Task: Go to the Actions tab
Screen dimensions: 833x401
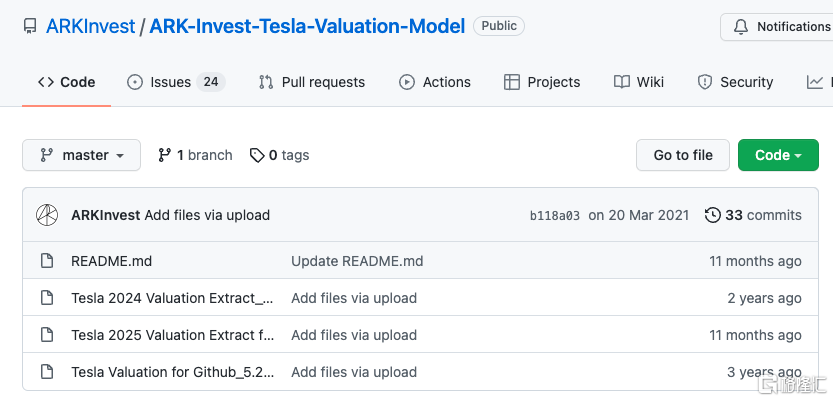Action: coord(435,82)
